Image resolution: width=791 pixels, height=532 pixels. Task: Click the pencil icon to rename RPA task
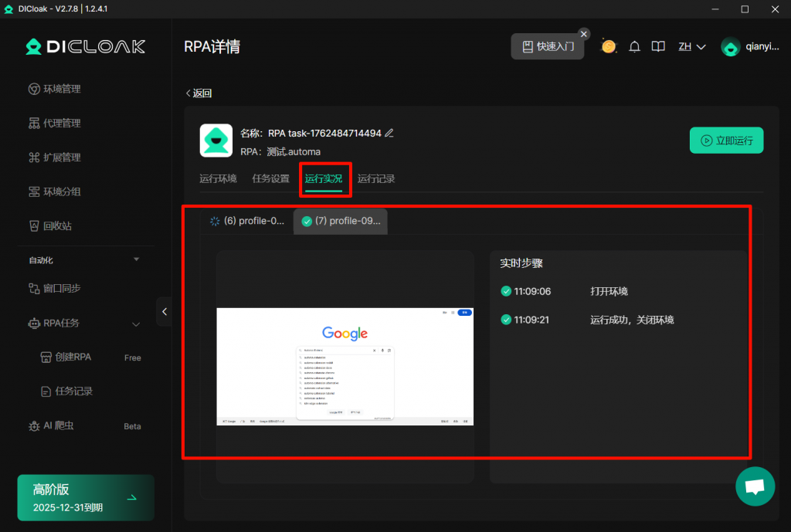point(389,133)
